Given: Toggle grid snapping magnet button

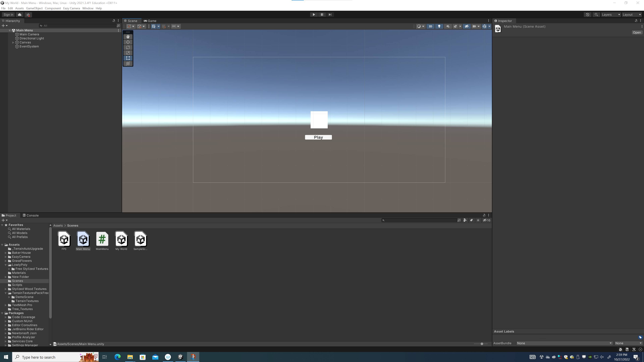Looking at the screenshot, I should click(x=164, y=26).
